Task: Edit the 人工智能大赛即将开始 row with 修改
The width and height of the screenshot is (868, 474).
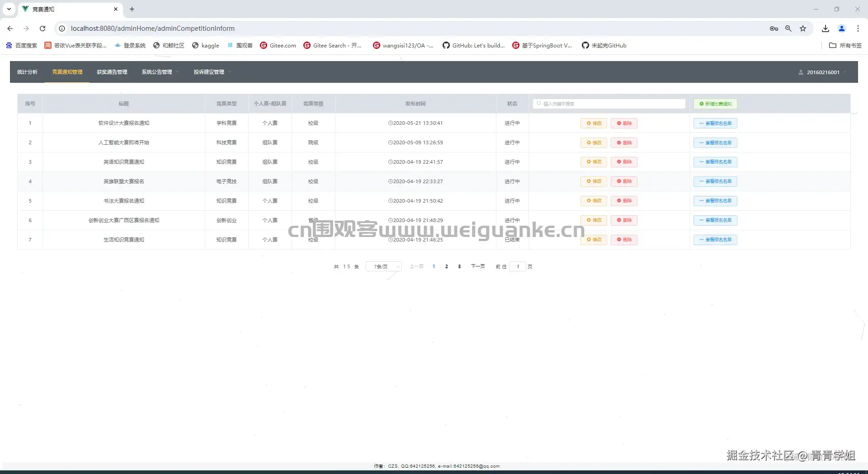Action: click(x=594, y=143)
